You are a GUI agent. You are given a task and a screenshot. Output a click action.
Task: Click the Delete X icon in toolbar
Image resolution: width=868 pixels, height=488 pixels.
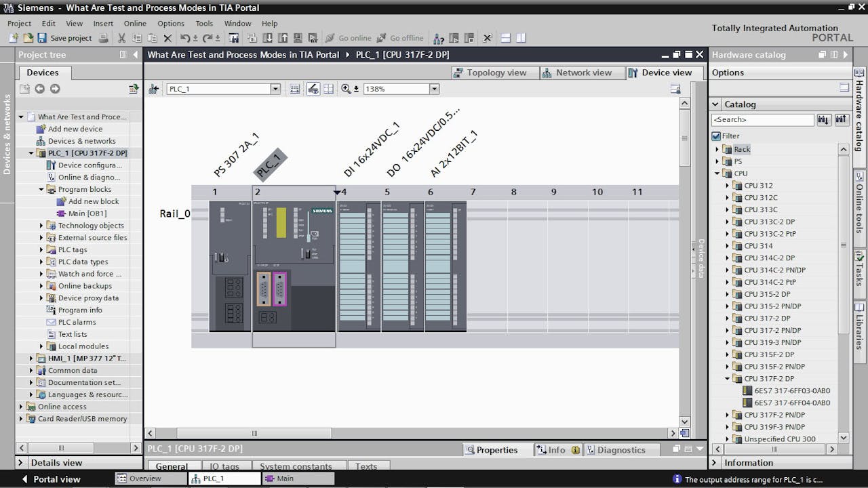(x=167, y=38)
